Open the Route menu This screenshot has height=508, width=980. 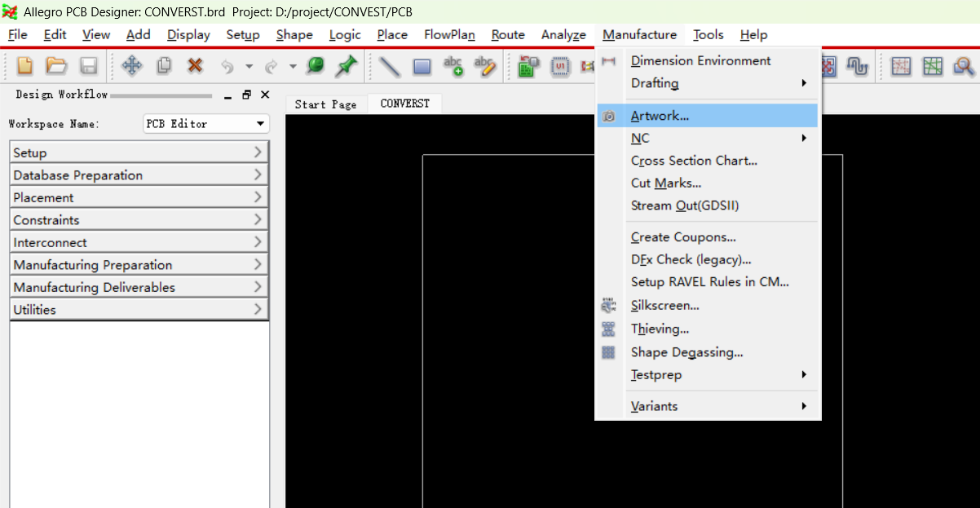click(508, 34)
